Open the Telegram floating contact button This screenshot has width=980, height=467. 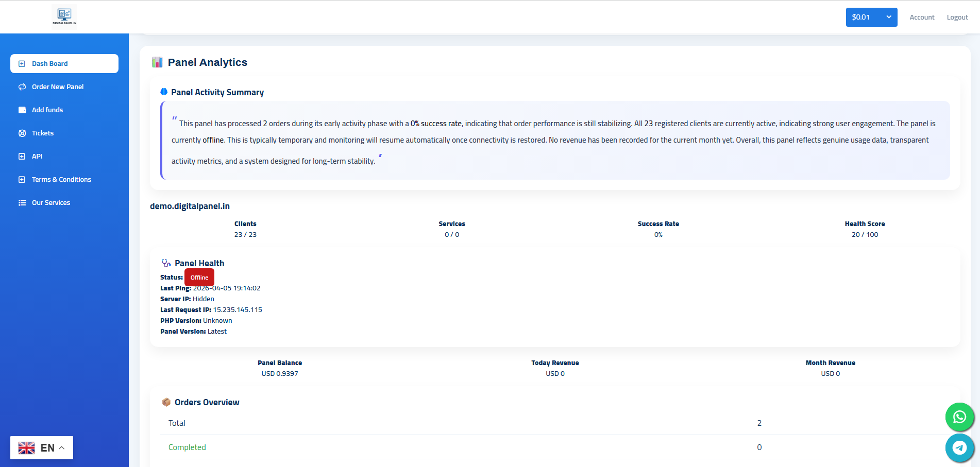(959, 447)
